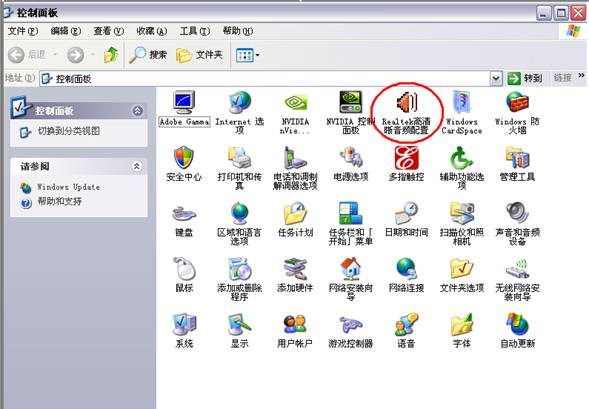This screenshot has height=409, width=589.
Task: Open the 用户帐户 user accounts icon
Action: 295,331
